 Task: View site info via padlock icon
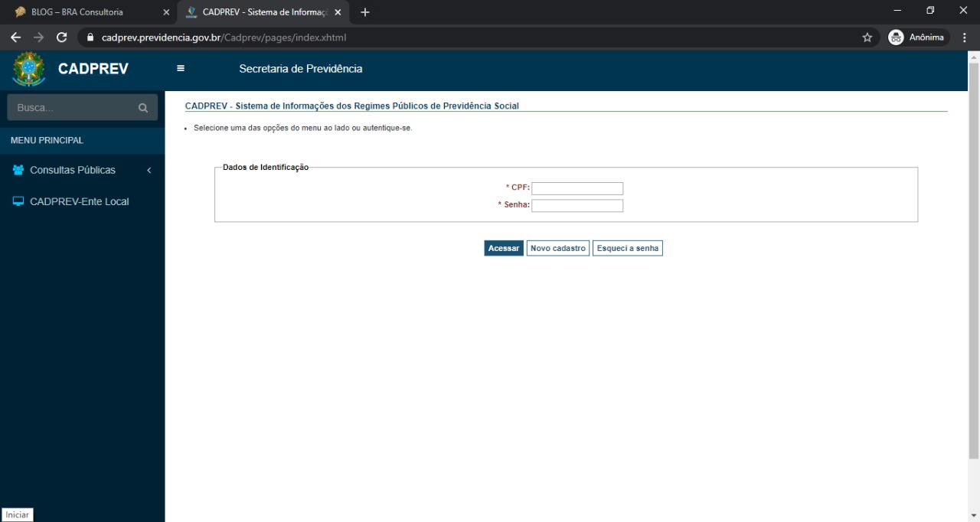(x=90, y=37)
